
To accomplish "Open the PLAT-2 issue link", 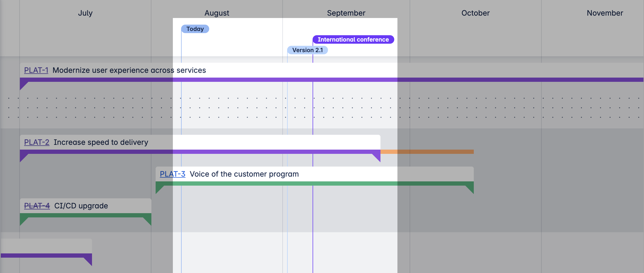I will (37, 142).
